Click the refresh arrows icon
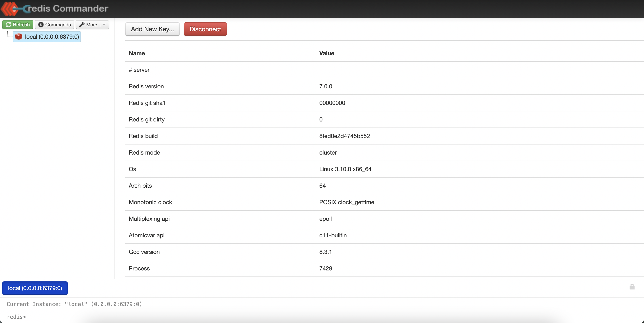Image resolution: width=644 pixels, height=323 pixels. point(8,25)
